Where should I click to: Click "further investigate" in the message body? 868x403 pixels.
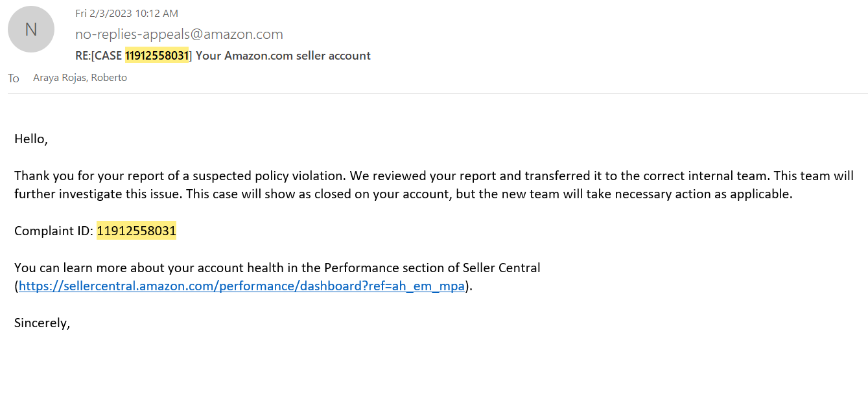click(66, 194)
